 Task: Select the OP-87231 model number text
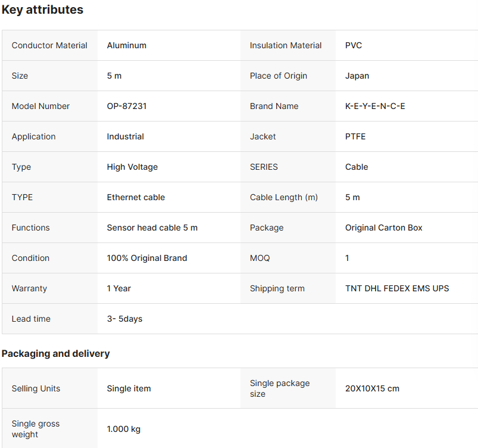coord(127,106)
